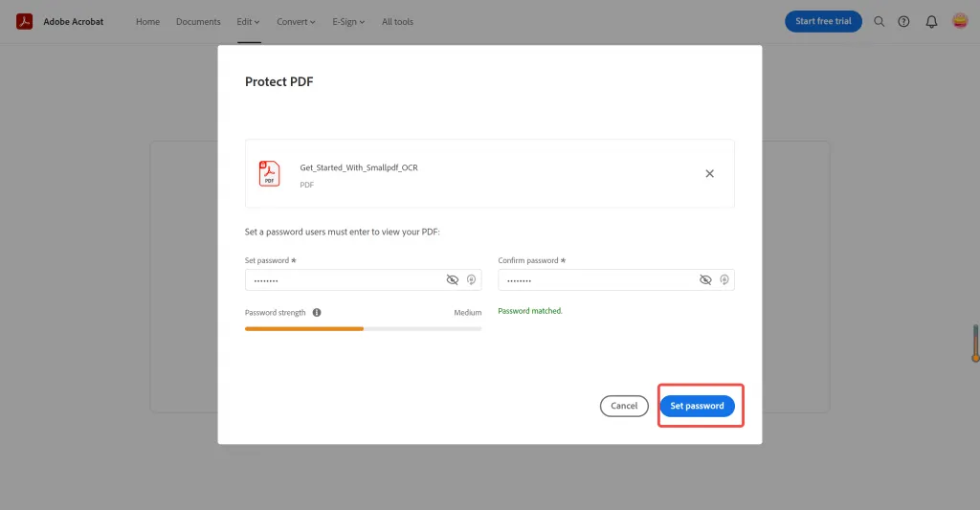This screenshot has height=510, width=980.
Task: Click the Adobe Acrobat logo icon
Action: pos(25,21)
